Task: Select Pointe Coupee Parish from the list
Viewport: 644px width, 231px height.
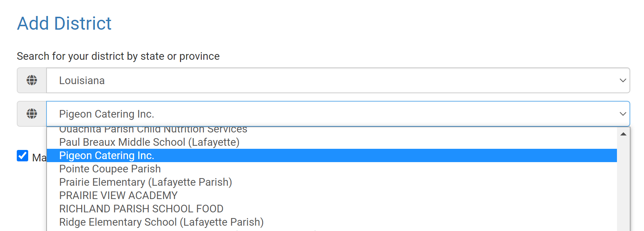Action: click(110, 169)
